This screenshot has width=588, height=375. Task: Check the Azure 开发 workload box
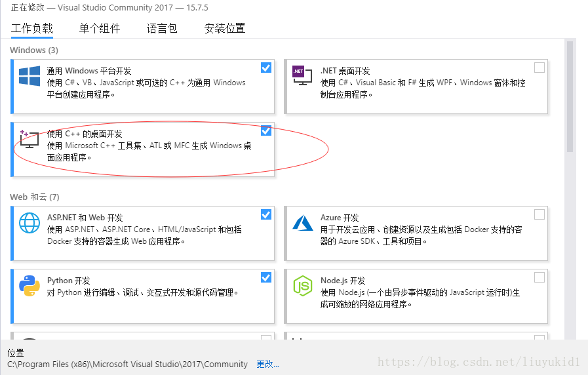click(539, 214)
